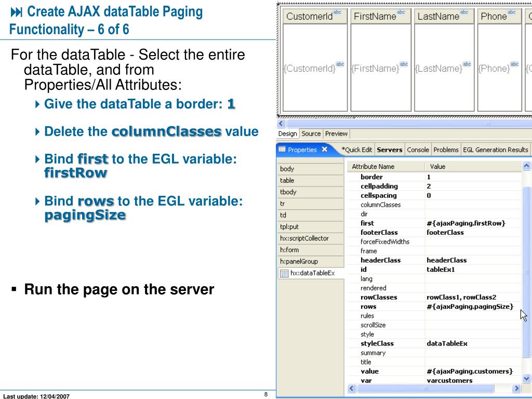Image resolution: width=532 pixels, height=399 pixels.
Task: Click the abc icon on the CustomerId column header
Action: click(x=338, y=11)
